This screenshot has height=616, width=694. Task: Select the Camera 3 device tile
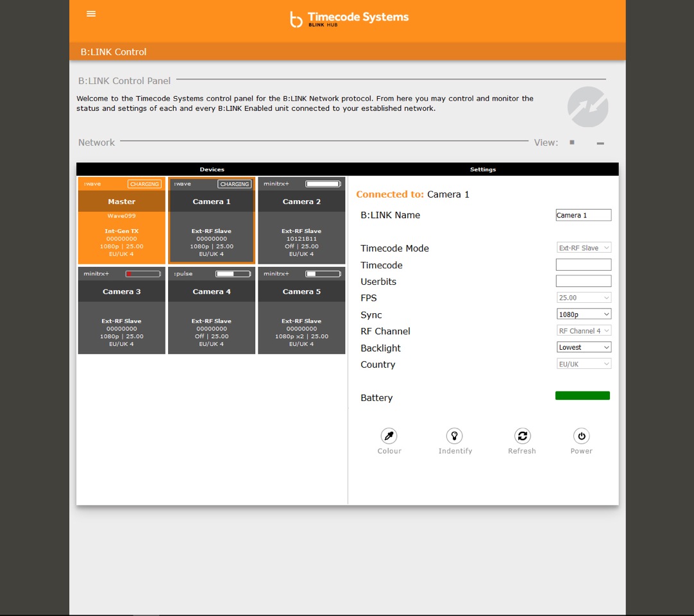[x=122, y=311]
